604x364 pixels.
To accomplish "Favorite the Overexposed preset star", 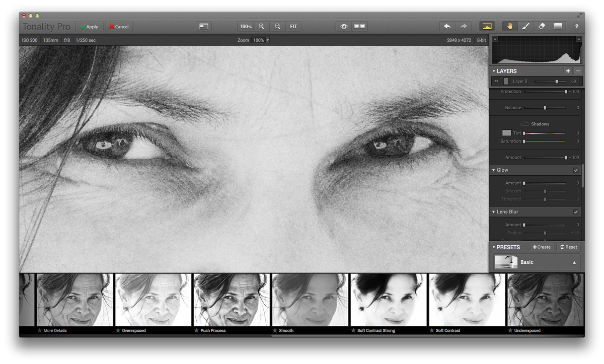I will pos(118,331).
